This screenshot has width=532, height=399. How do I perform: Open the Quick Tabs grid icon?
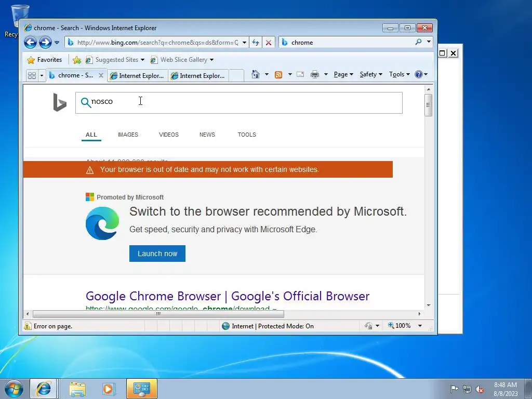pyautogui.click(x=32, y=75)
